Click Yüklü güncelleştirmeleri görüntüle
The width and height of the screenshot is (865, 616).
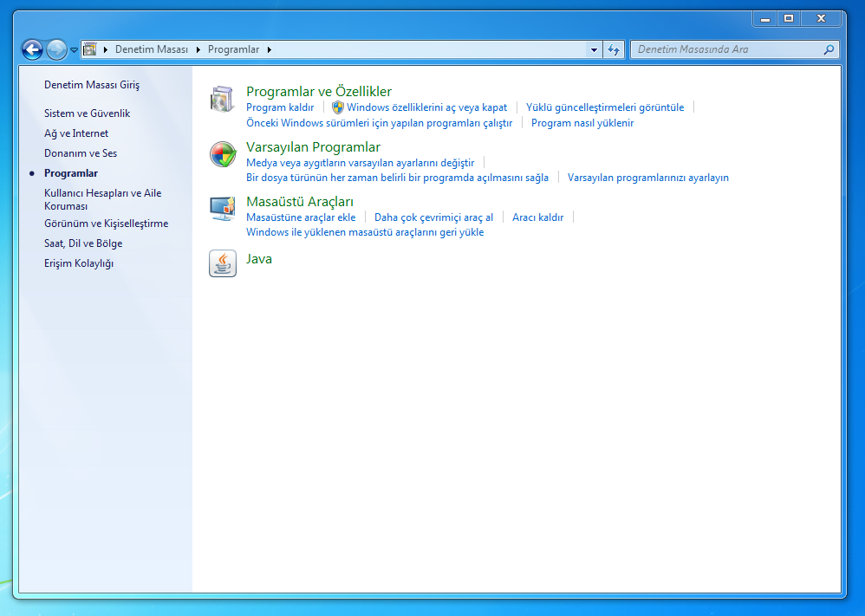(605, 107)
